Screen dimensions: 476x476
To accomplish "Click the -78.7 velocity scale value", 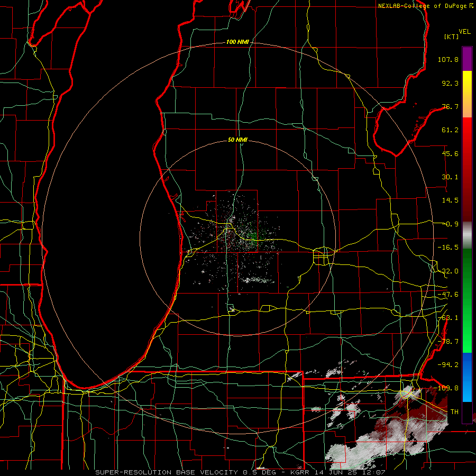I will click(448, 342).
